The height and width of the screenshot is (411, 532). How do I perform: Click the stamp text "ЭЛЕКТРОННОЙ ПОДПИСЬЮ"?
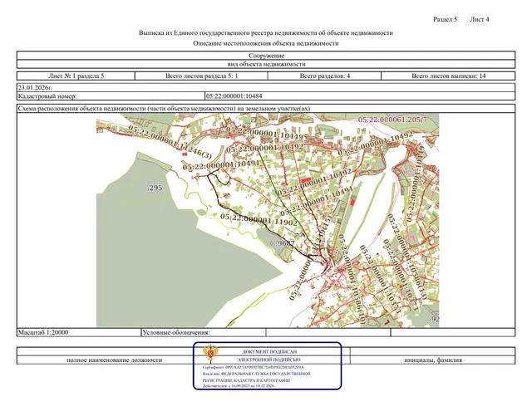tap(268, 360)
